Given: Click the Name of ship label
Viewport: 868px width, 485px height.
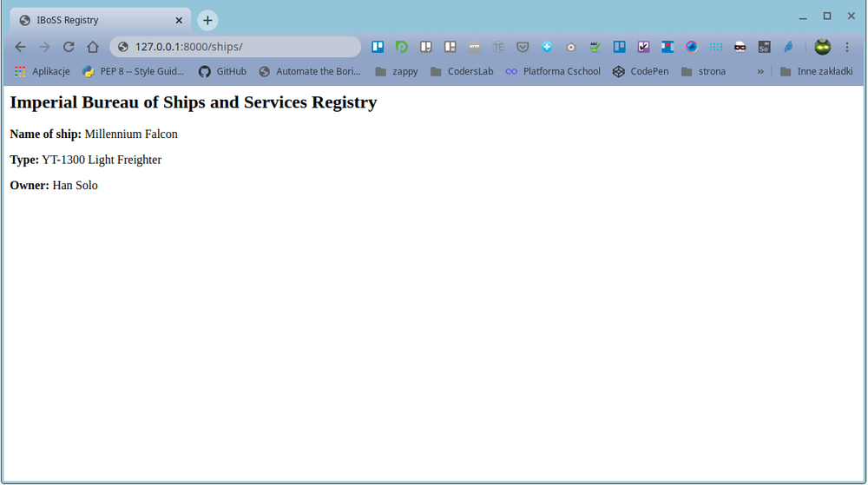Looking at the screenshot, I should tap(45, 134).
